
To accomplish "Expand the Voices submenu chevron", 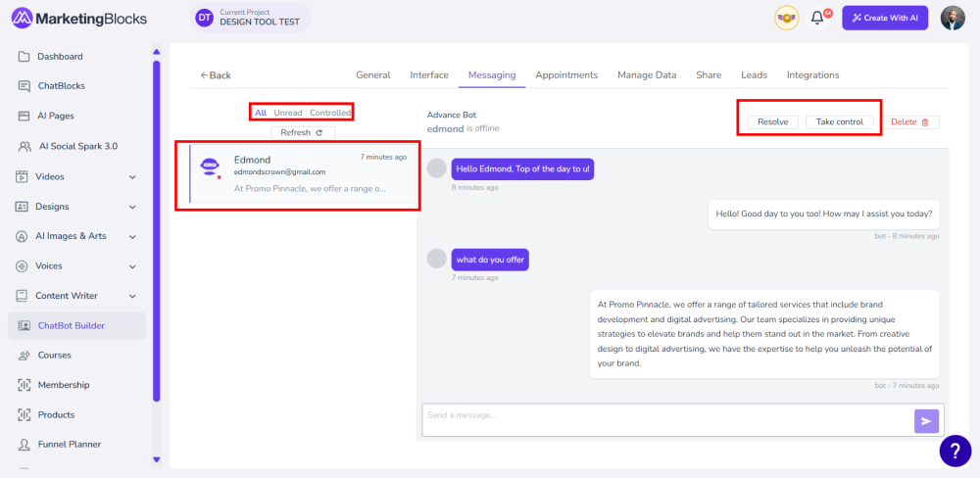I will tap(132, 266).
